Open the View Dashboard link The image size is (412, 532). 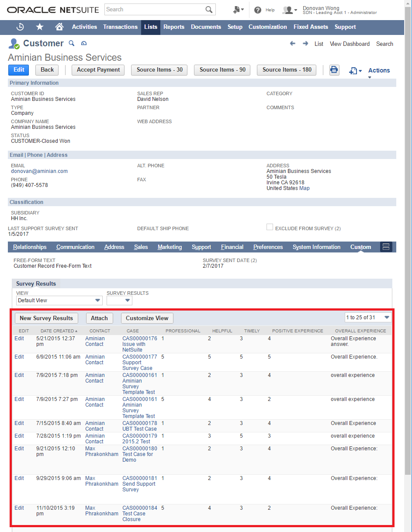pos(350,44)
